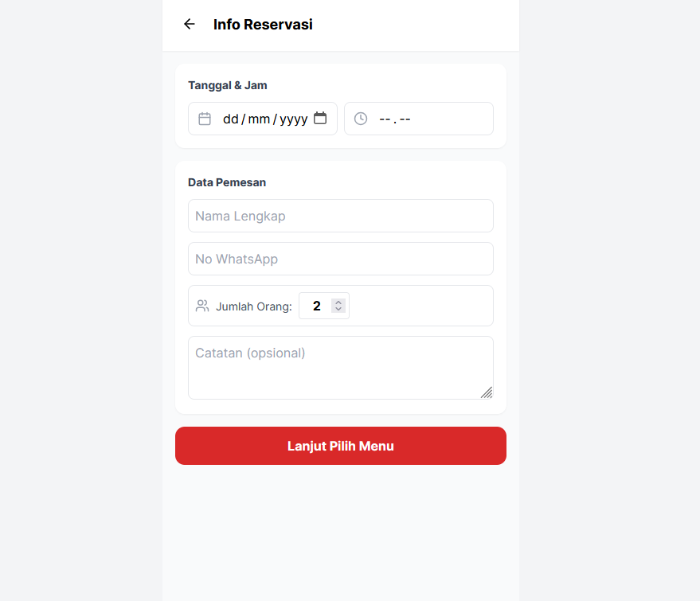Click the hour part of time field
700x601 pixels.
(385, 119)
